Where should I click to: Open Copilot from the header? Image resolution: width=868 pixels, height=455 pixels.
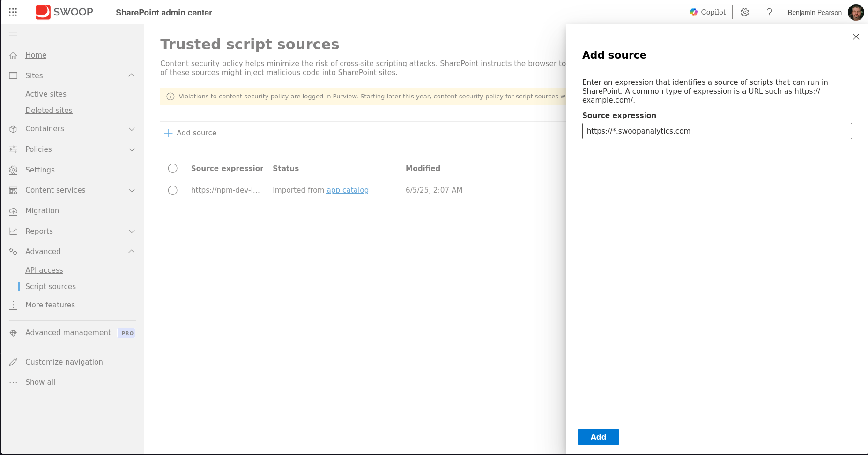[x=708, y=12]
